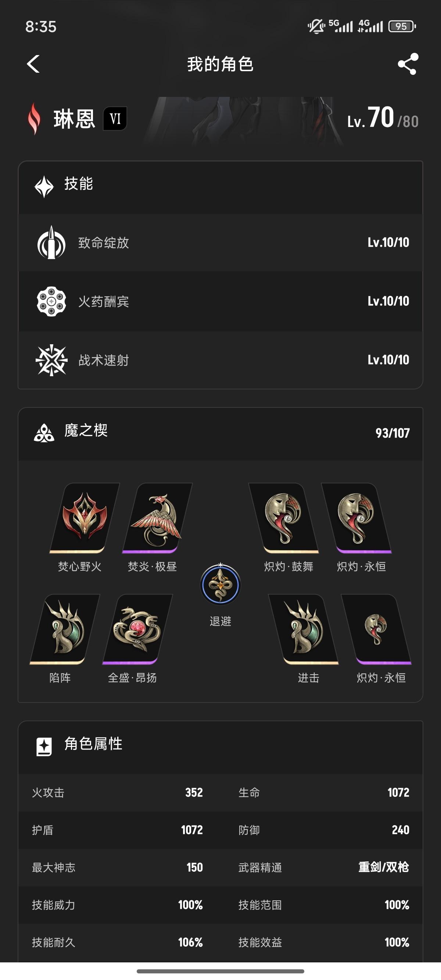The image size is (441, 980).
Task: Open the 全盛·昂扬 wedge icon
Action: coord(137,629)
